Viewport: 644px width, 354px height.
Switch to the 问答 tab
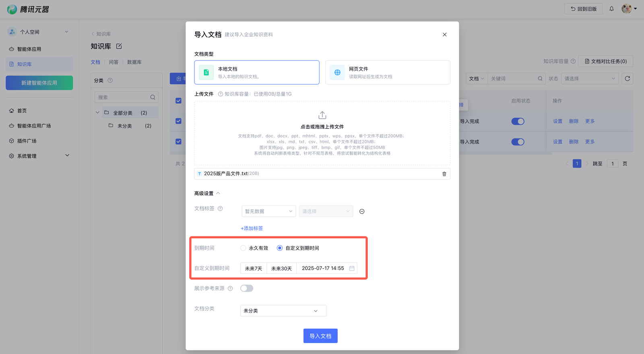click(x=114, y=62)
